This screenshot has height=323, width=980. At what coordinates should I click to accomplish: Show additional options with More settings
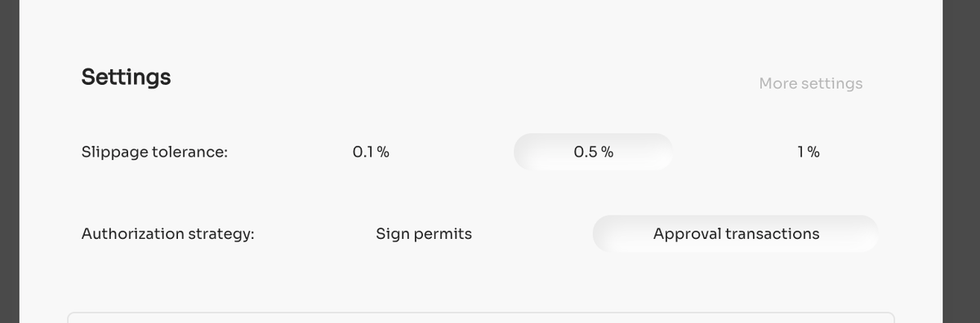point(810,83)
